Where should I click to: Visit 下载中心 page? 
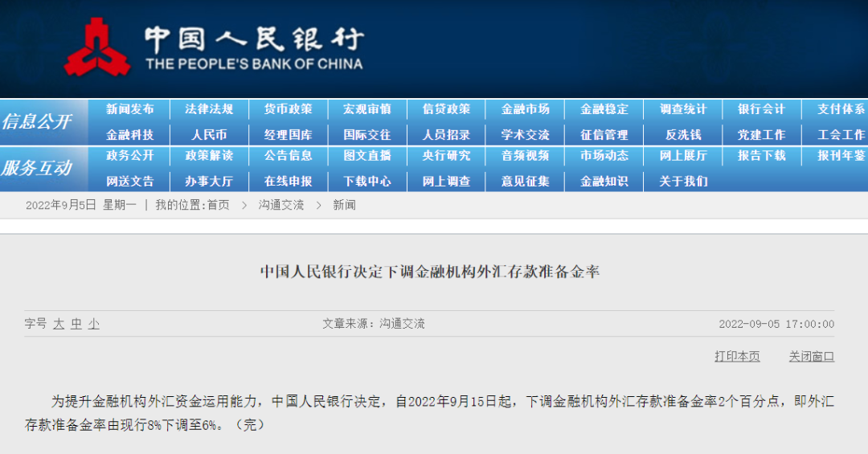click(367, 181)
